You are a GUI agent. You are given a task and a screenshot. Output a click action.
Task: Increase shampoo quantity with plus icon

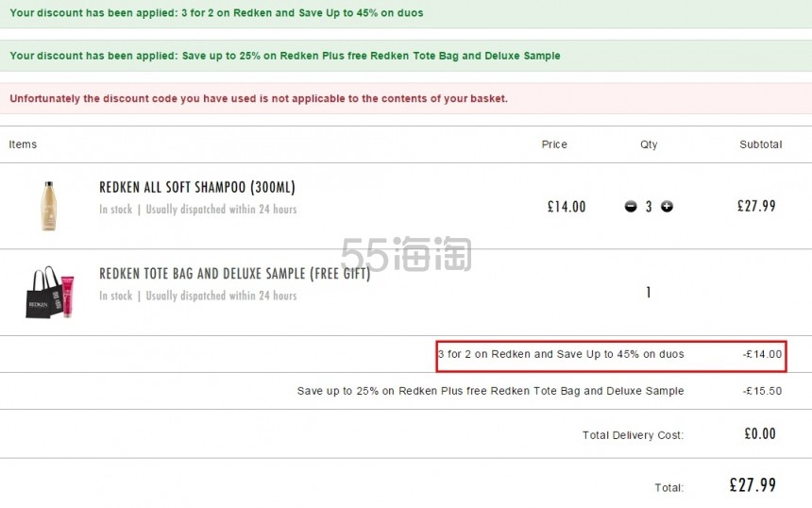[667, 207]
